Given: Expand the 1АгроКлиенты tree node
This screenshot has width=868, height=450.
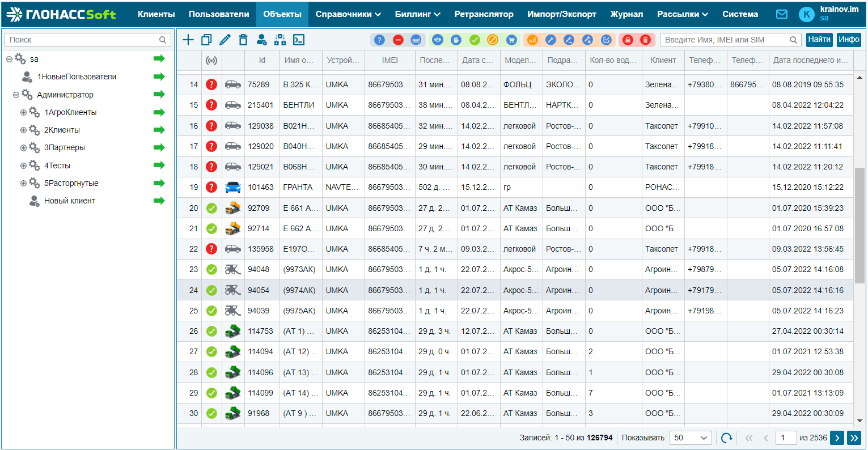Looking at the screenshot, I should pos(23,112).
